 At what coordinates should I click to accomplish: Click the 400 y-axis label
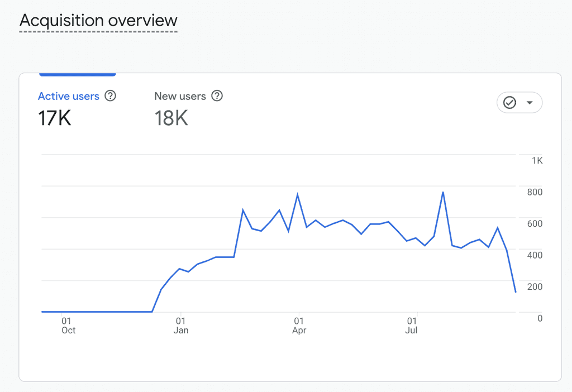click(x=535, y=255)
